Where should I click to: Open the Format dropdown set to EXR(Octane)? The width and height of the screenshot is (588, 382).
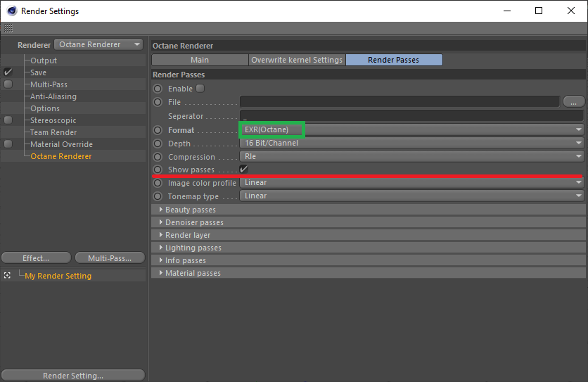click(x=411, y=130)
